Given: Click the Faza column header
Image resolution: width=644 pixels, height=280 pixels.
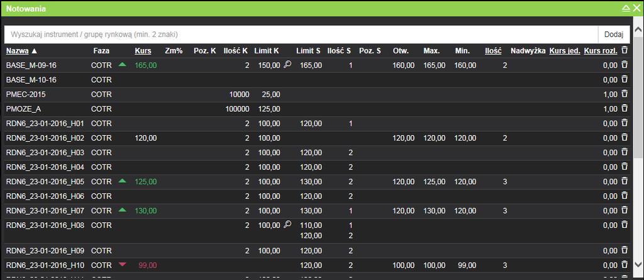Looking at the screenshot, I should pos(101,51).
